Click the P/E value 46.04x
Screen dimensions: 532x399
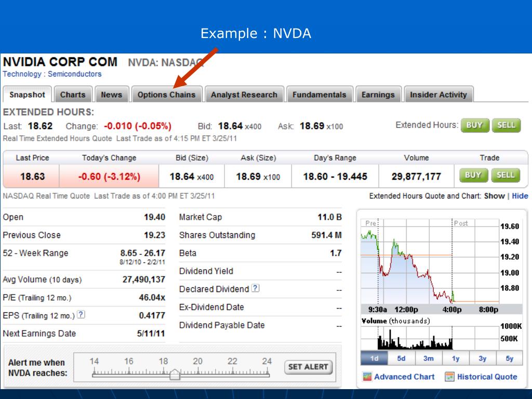[x=152, y=298]
